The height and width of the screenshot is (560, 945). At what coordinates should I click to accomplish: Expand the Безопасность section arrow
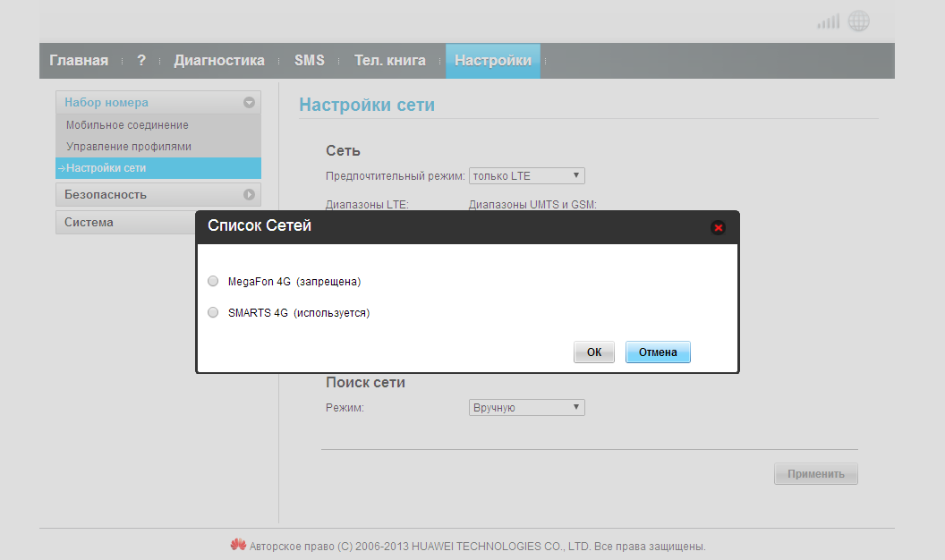point(249,194)
